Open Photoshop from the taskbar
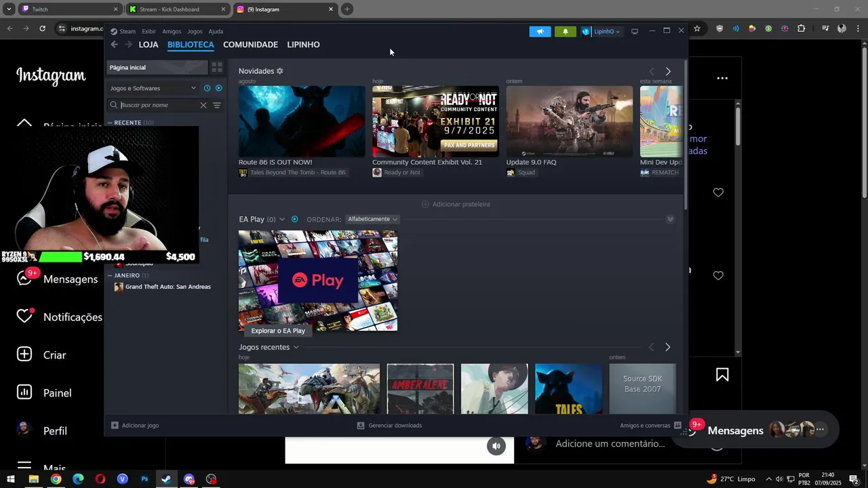868x488 pixels. 144,479
